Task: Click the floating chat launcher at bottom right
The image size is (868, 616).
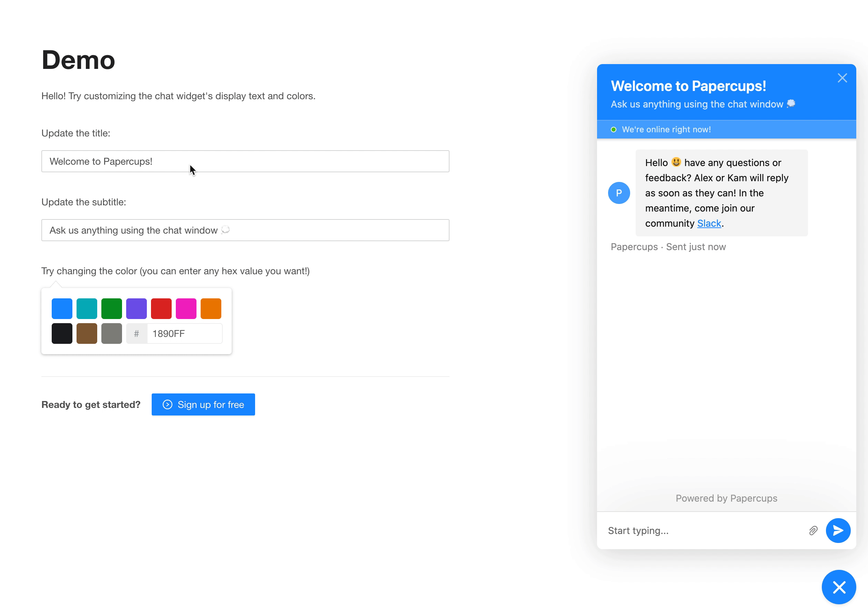Action: tap(839, 587)
